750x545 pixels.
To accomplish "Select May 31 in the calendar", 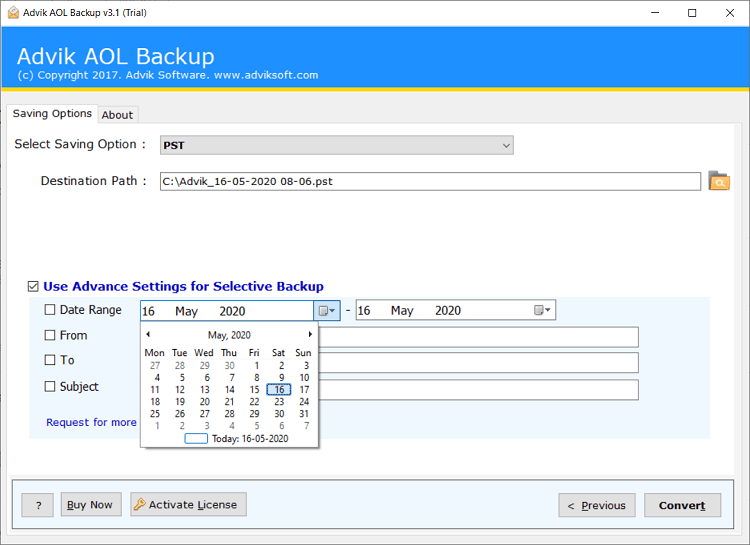I will (x=304, y=413).
